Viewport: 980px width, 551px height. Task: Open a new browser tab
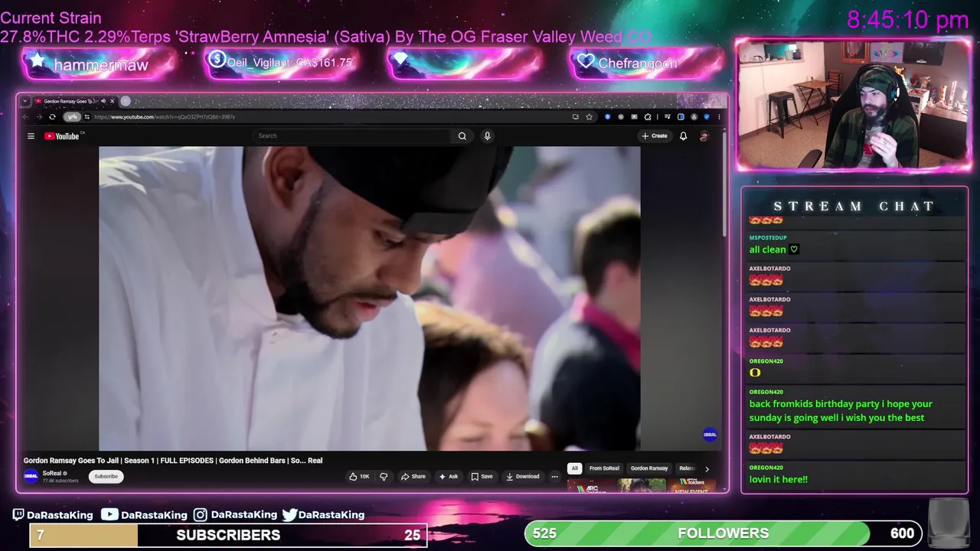coord(126,101)
